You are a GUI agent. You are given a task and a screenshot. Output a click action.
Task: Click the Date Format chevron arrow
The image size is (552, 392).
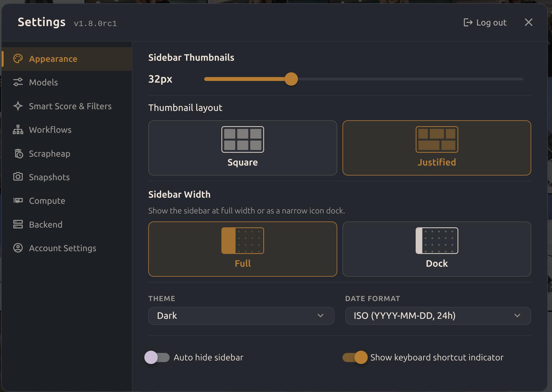[x=517, y=316]
